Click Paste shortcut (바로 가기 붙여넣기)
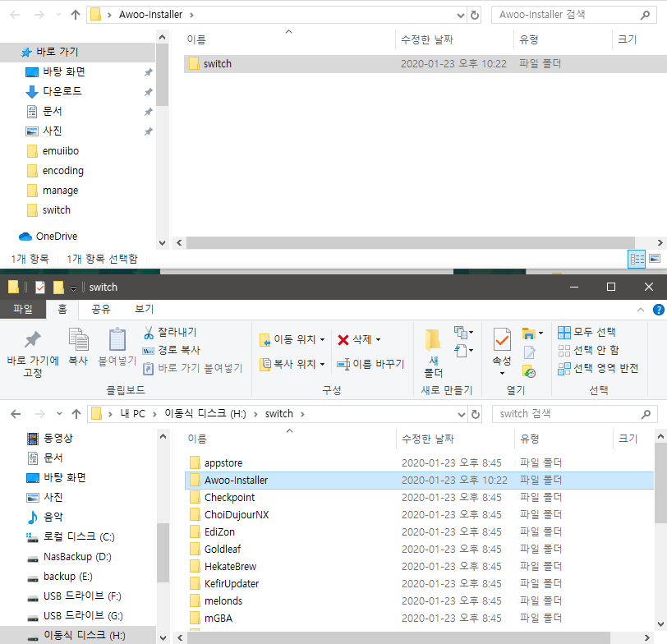 click(x=193, y=368)
